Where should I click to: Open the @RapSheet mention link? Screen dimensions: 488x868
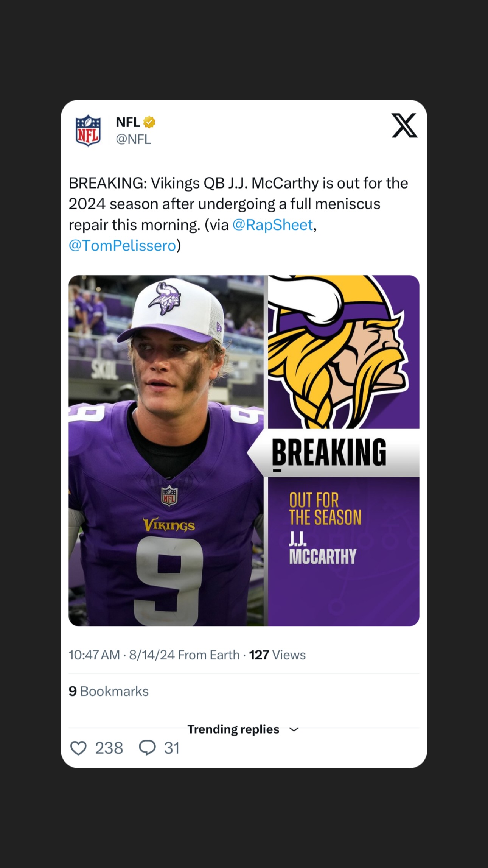point(273,225)
